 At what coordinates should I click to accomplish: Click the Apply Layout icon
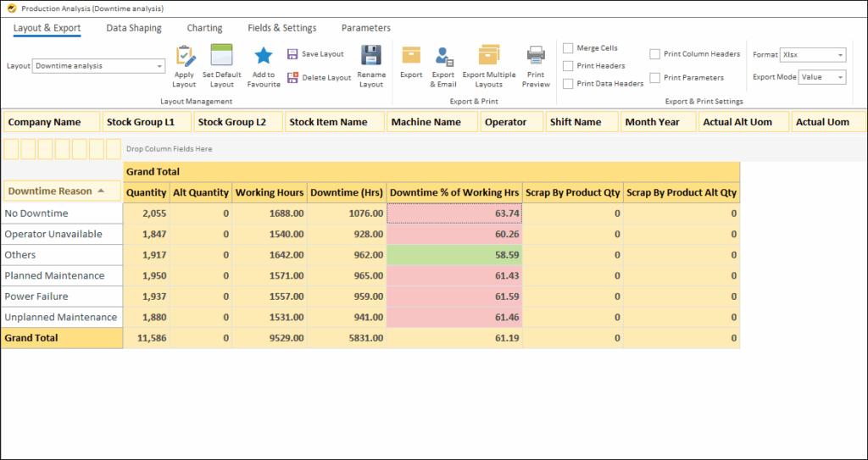point(184,57)
